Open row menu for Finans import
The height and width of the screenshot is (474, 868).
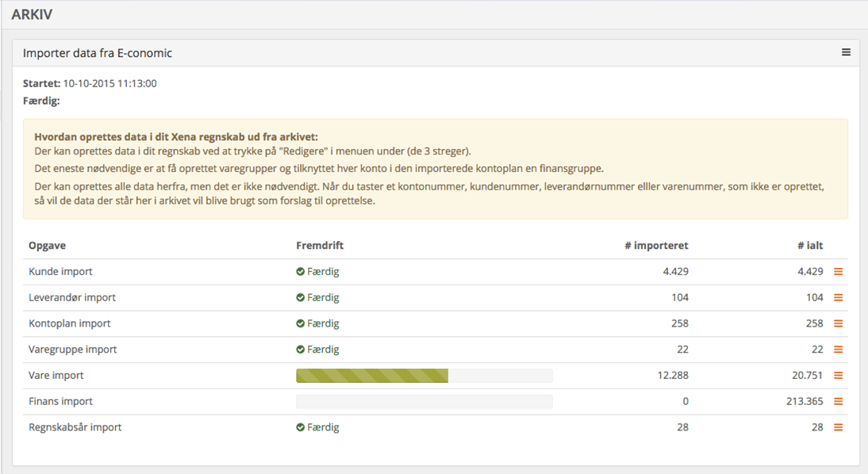[x=838, y=402]
